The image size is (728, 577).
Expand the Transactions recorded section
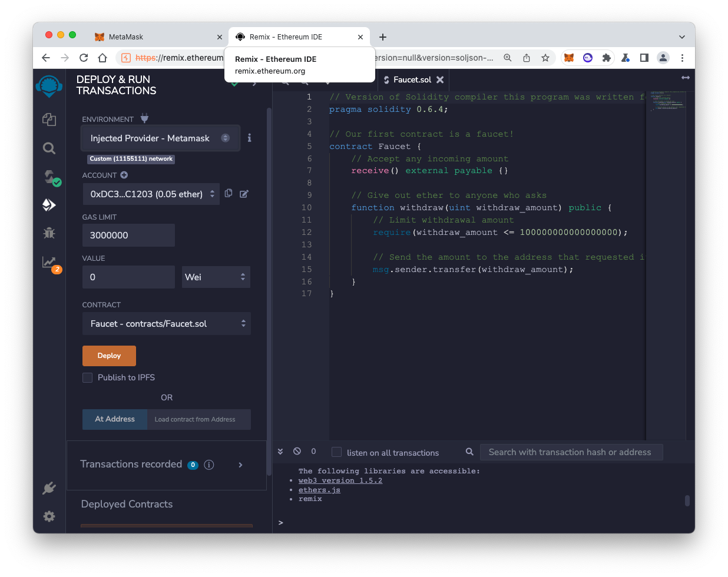(x=240, y=465)
